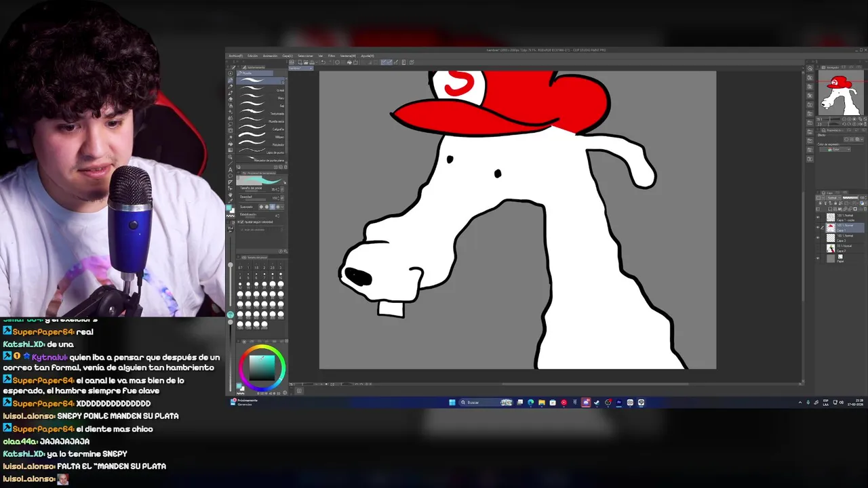868x488 pixels.
Task: Click the trash icon in Subtool palette
Action: point(285,167)
